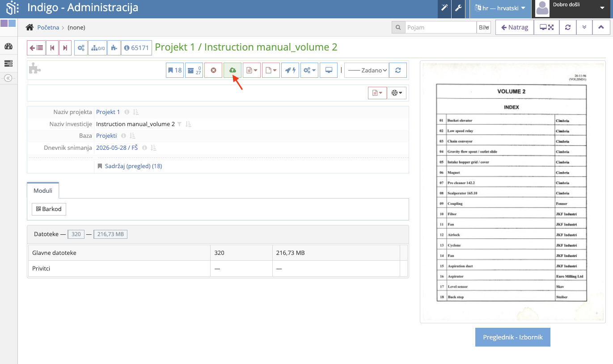Click sort icon next to Projekti
Screen dimensions: 613x364
[x=133, y=136]
